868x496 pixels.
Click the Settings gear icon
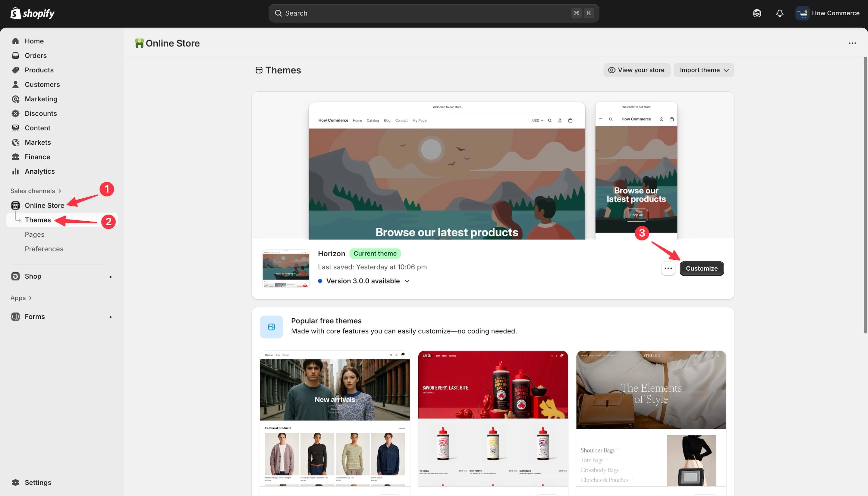coord(15,482)
